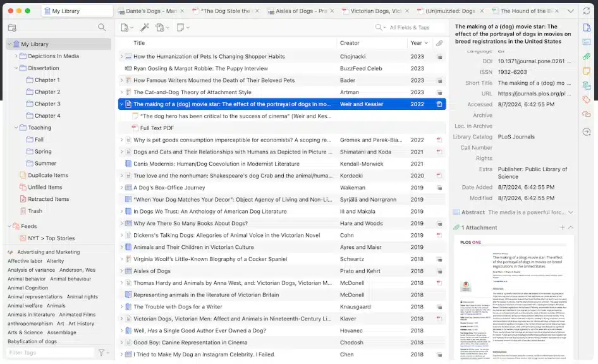Sort items by the Title column header
The width and height of the screenshot is (598, 364).
139,43
